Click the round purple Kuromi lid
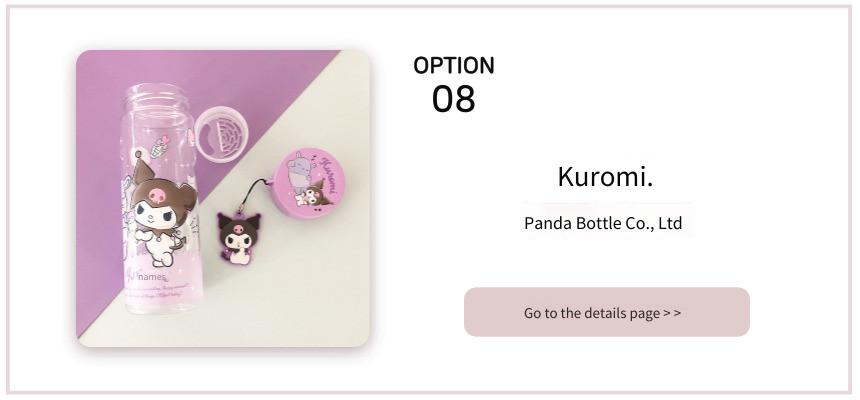The width and height of the screenshot is (860, 400). point(310,184)
